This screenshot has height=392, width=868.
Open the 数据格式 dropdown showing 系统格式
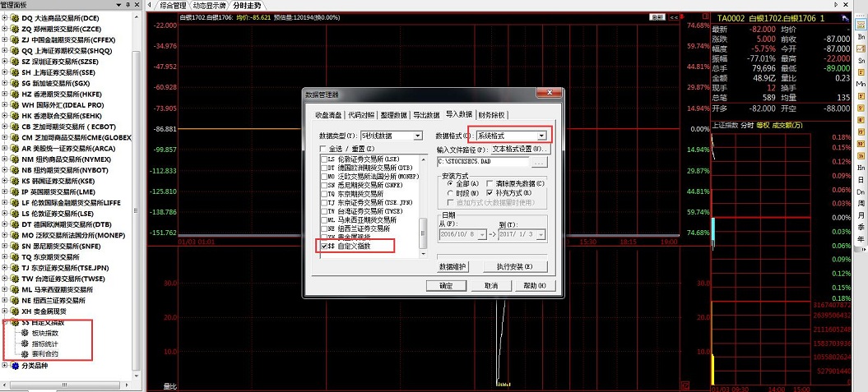(511, 136)
